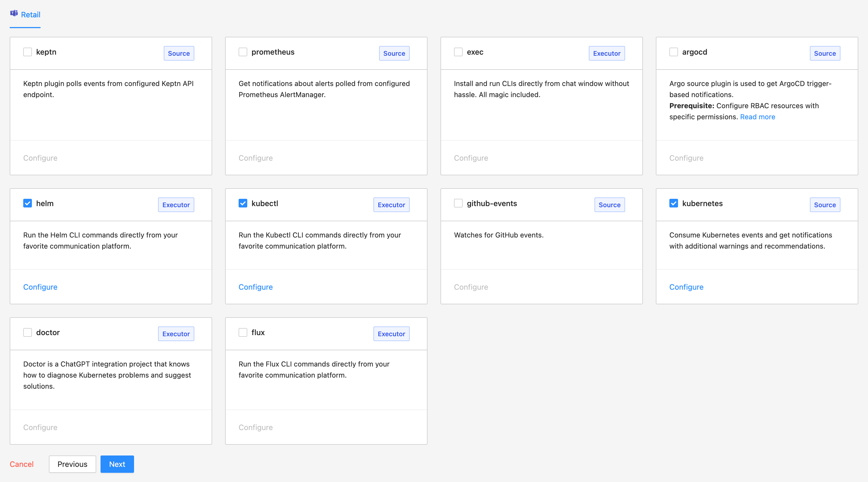
Task: Click the exec plugin name
Action: 475,52
